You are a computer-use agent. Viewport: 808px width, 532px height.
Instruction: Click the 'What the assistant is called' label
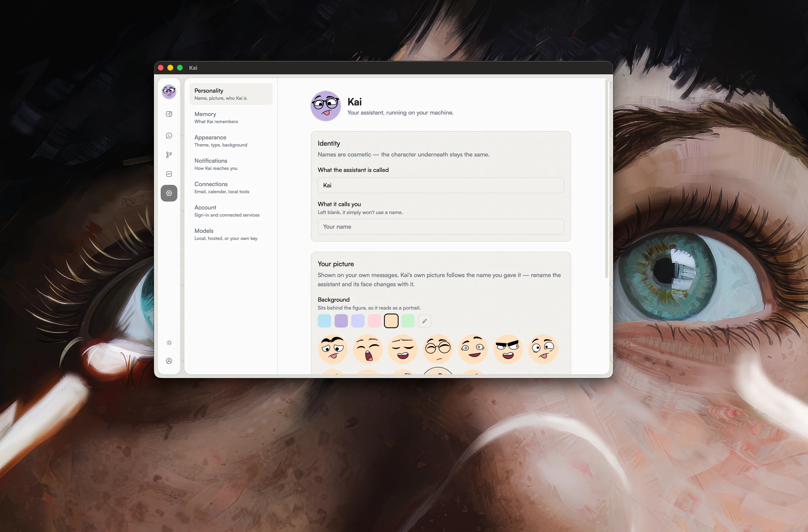pyautogui.click(x=353, y=170)
